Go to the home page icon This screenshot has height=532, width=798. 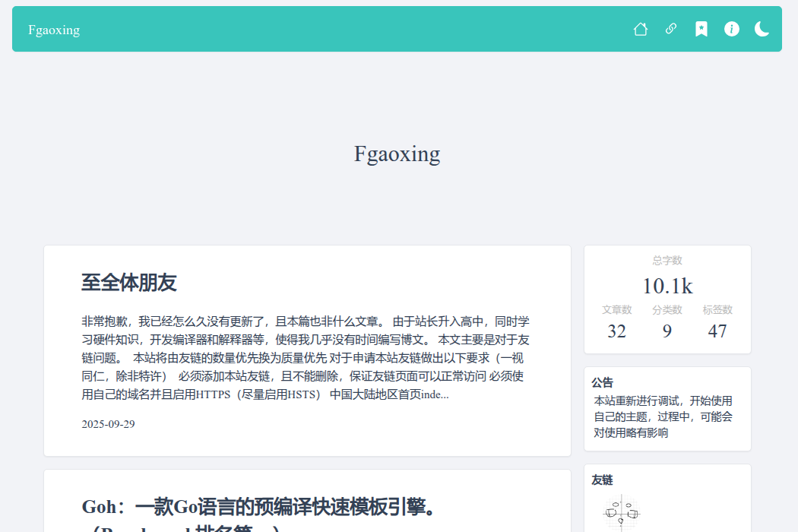(x=641, y=29)
